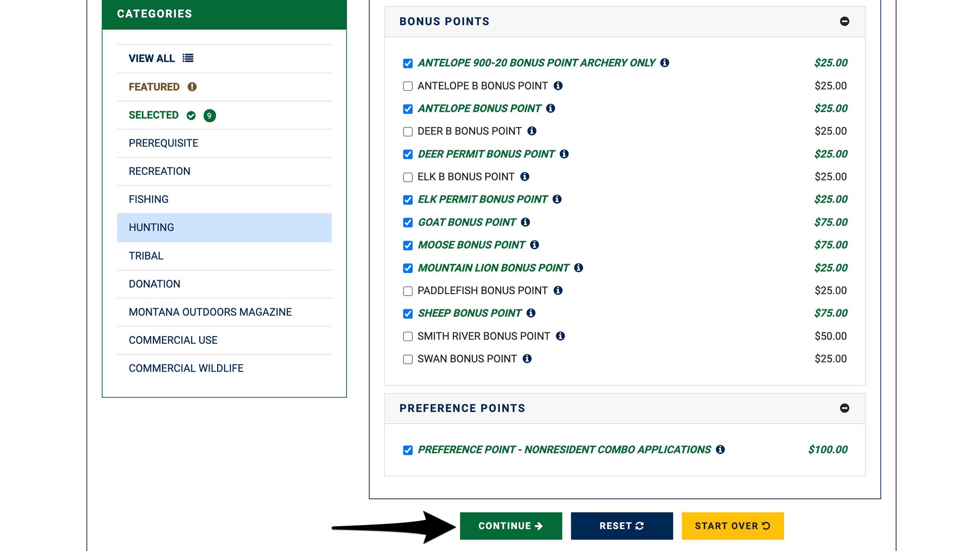Select the highlighted HUNTING category

point(151,227)
